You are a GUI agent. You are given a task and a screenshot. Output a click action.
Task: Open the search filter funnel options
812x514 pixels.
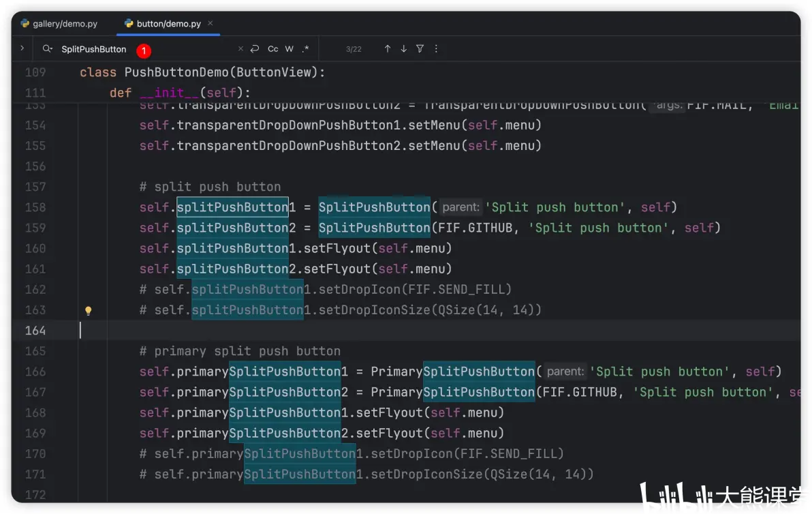coord(420,48)
